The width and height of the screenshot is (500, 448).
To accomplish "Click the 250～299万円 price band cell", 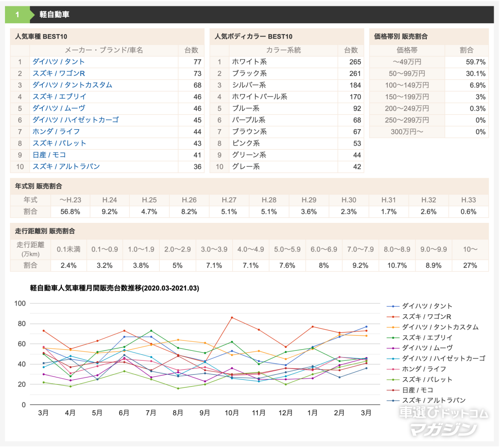I will click(407, 120).
